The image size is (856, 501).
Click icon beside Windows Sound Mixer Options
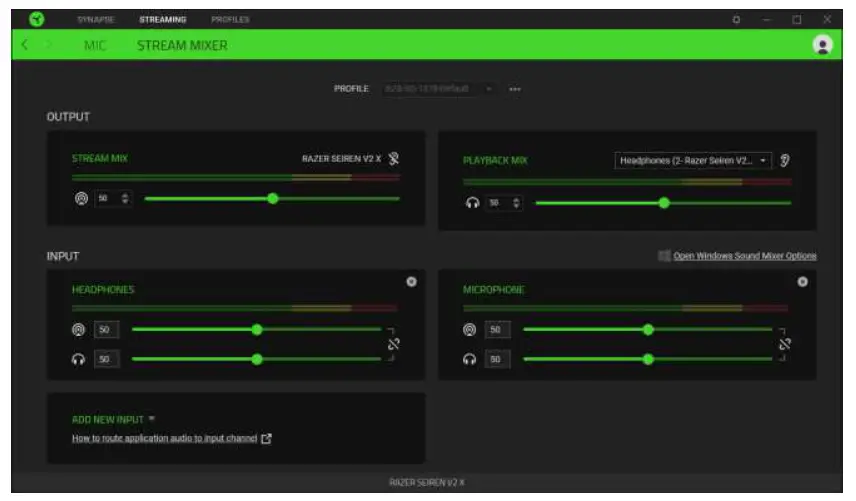tap(664, 256)
